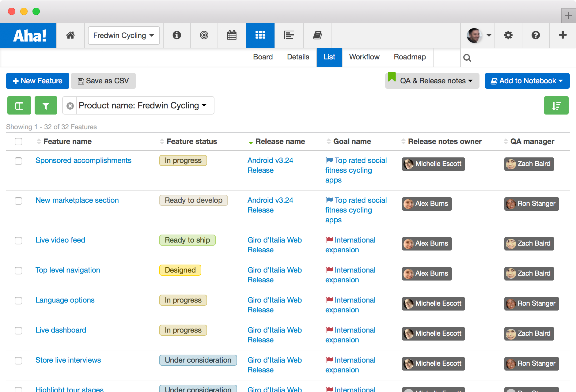Switch to the Board tab
Image resolution: width=576 pixels, height=392 pixels.
click(263, 57)
